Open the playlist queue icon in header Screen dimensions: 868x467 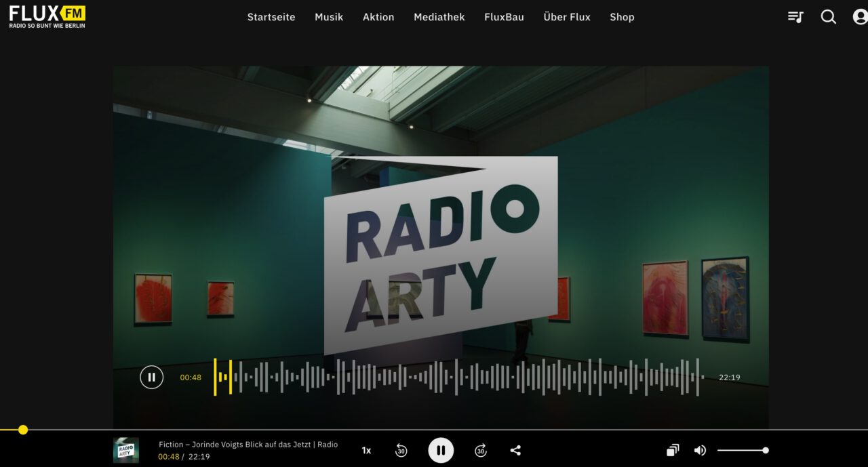(x=795, y=17)
